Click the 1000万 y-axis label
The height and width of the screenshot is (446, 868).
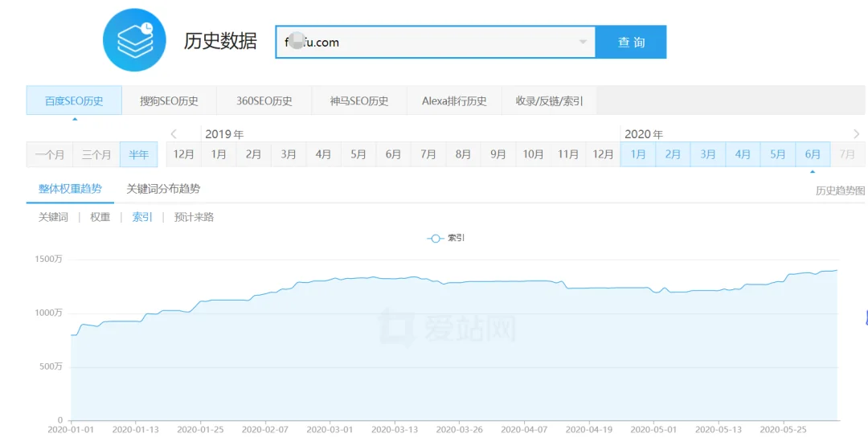pos(50,313)
